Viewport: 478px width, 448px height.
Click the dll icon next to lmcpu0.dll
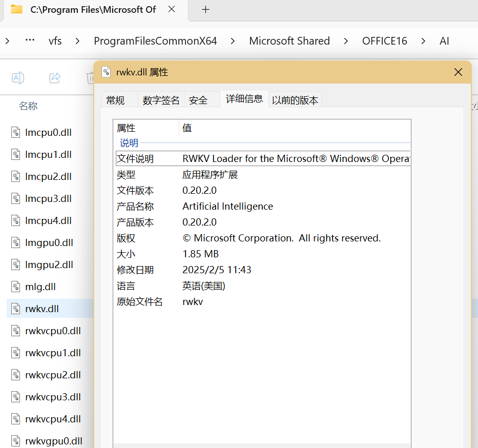(x=15, y=132)
